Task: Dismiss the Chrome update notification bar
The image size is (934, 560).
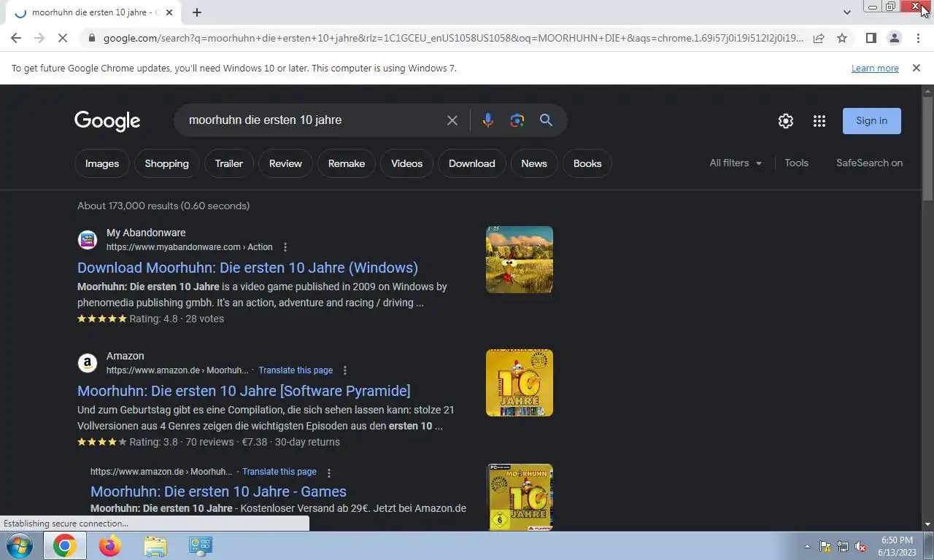Action: pyautogui.click(x=916, y=68)
